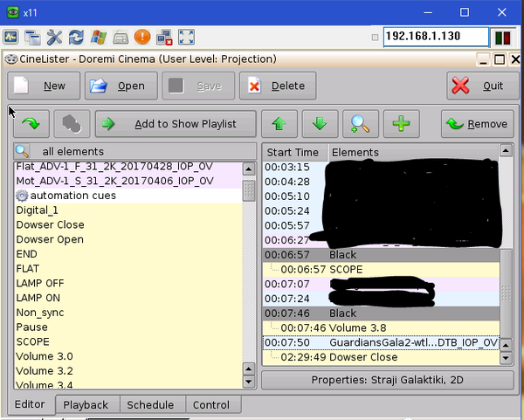
Task: Click Properties: Straji Galaktiki, 2D button
Action: [387, 381]
